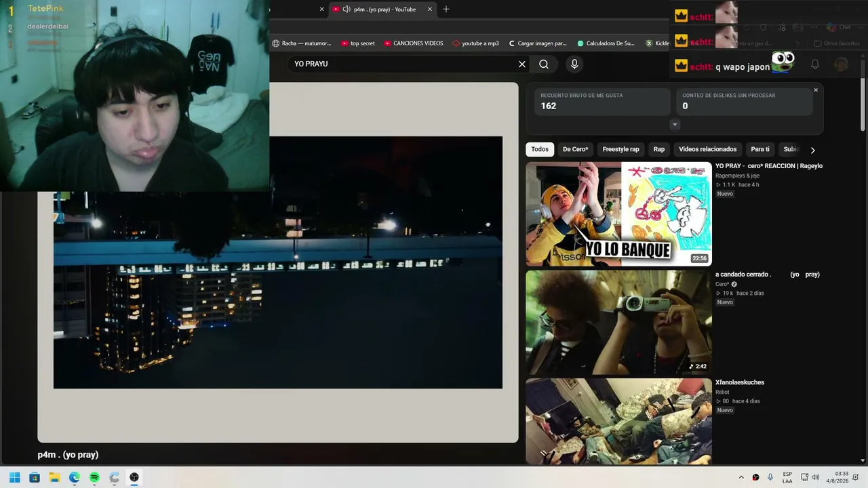The image size is (868, 488).
Task: Click the YouTube search magnifier button
Action: [544, 64]
